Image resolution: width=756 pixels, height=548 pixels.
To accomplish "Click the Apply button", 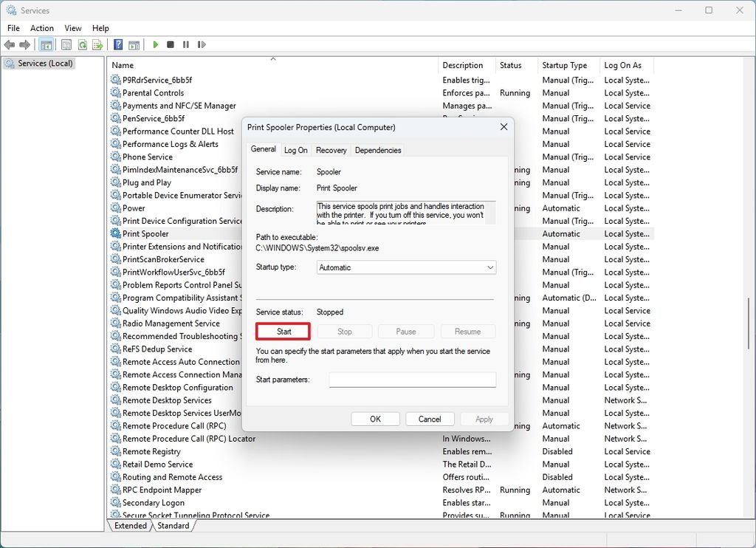I will (484, 419).
